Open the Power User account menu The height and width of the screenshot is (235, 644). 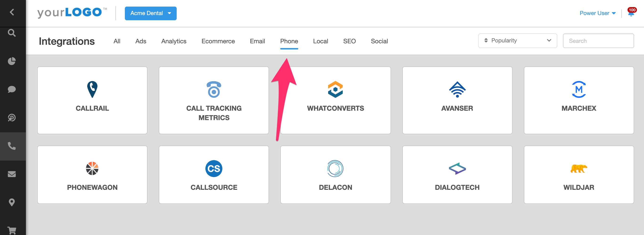click(598, 13)
